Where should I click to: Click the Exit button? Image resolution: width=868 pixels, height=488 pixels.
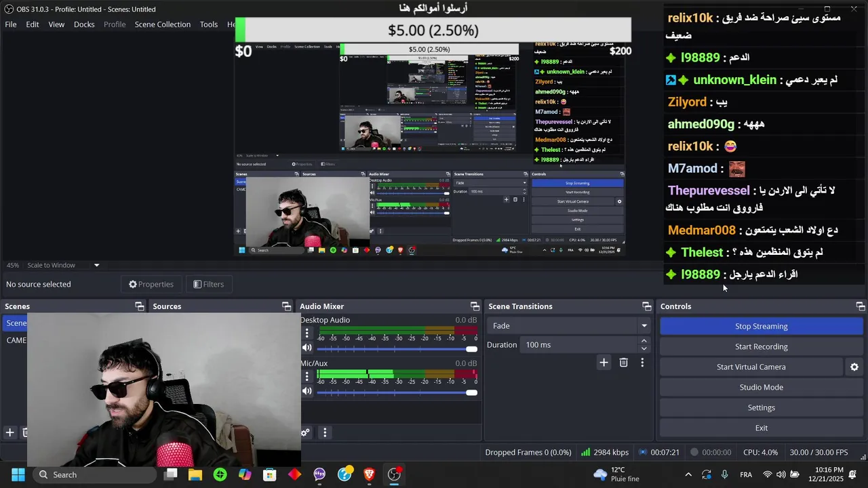[761, 428]
